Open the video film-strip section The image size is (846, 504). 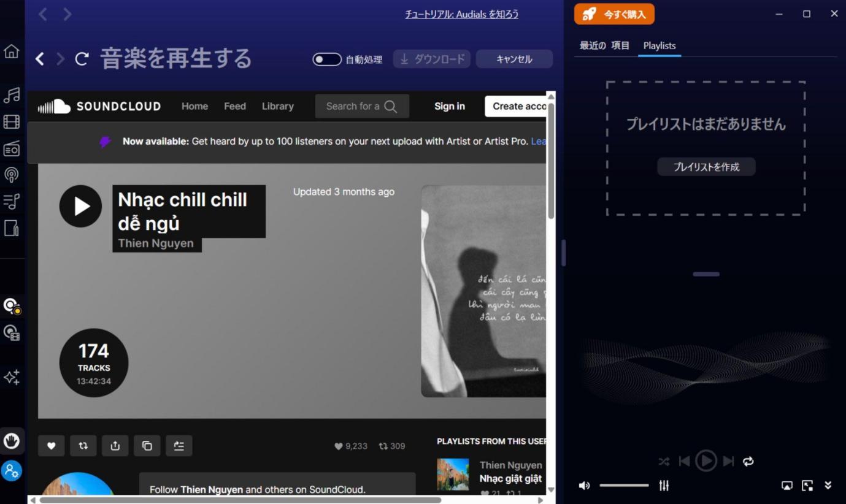[12, 122]
